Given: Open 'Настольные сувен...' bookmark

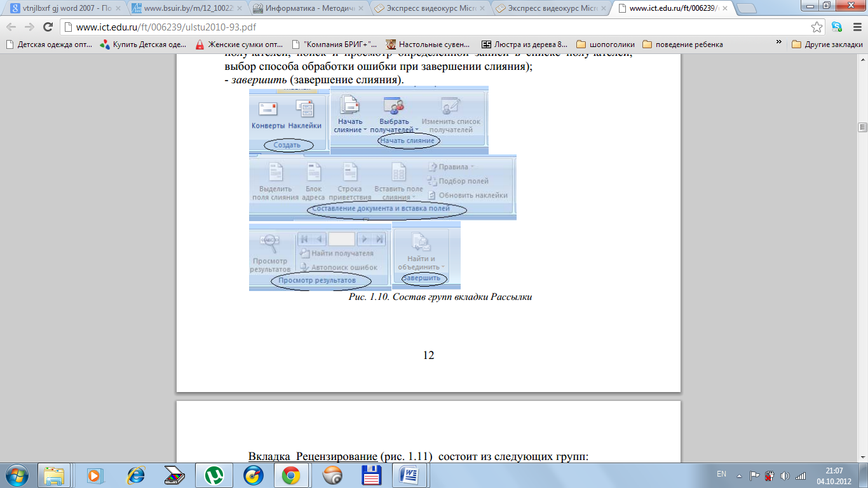Looking at the screenshot, I should pyautogui.click(x=429, y=44).
